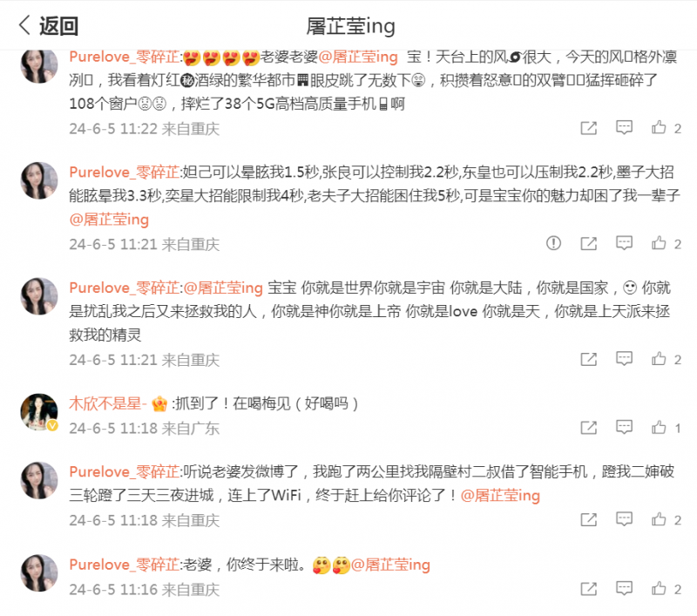697x616 pixels.
Task: Reply to 木欣不是星's comment
Action: coord(624,428)
